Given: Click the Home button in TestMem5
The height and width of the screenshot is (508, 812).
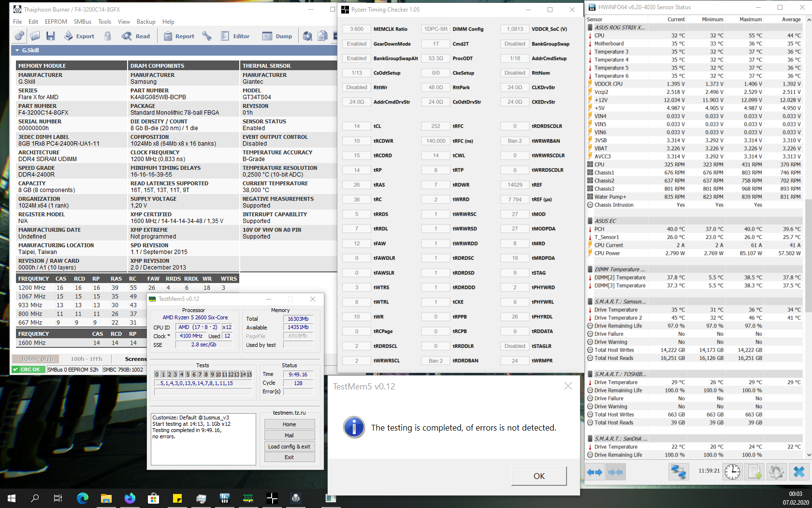Looking at the screenshot, I should 290,424.
